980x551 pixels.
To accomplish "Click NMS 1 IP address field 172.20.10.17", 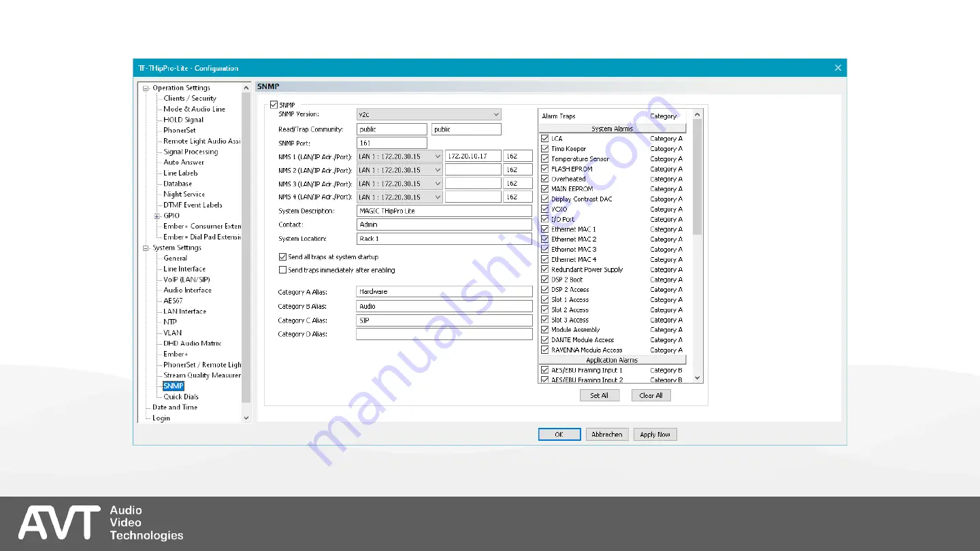I will click(x=473, y=156).
